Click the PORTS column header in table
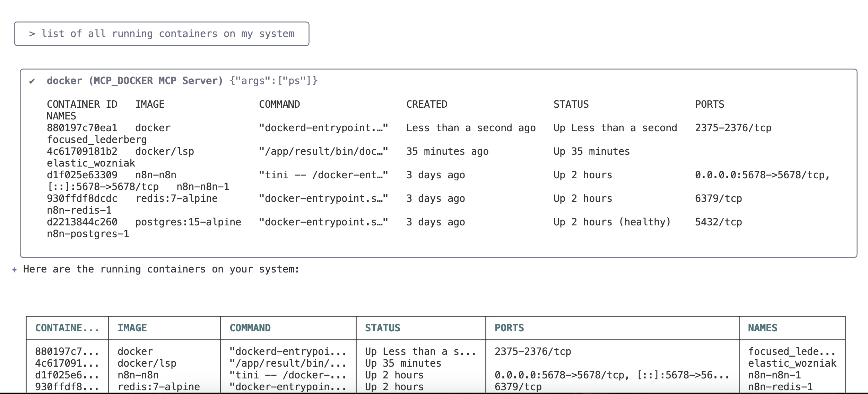The image size is (868, 394). click(x=509, y=328)
